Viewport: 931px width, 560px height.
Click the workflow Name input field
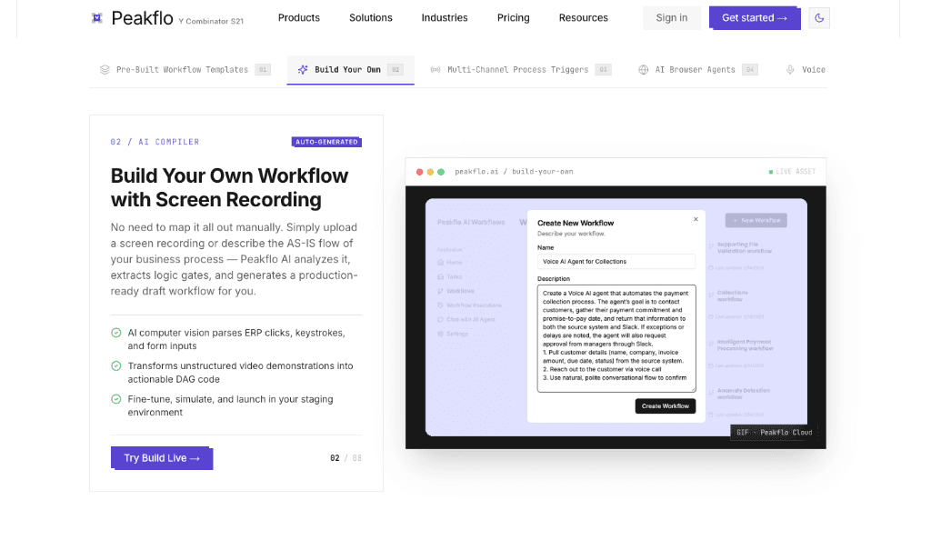point(616,261)
